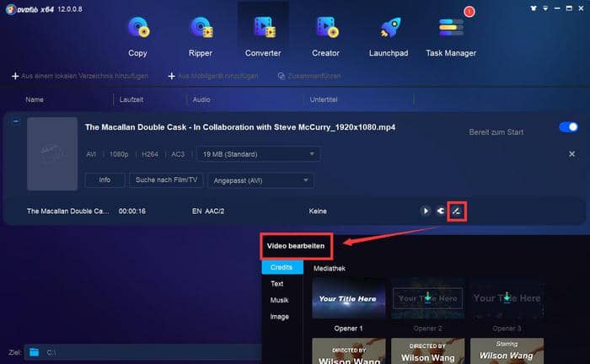Click the Macallan video thumbnail placeholder
The height and width of the screenshot is (364, 590).
tap(52, 154)
